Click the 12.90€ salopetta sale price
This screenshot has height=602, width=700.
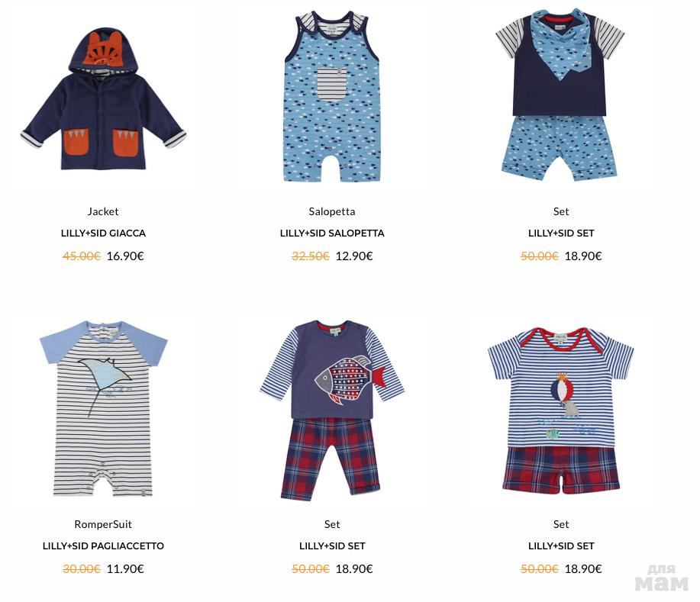pyautogui.click(x=354, y=256)
